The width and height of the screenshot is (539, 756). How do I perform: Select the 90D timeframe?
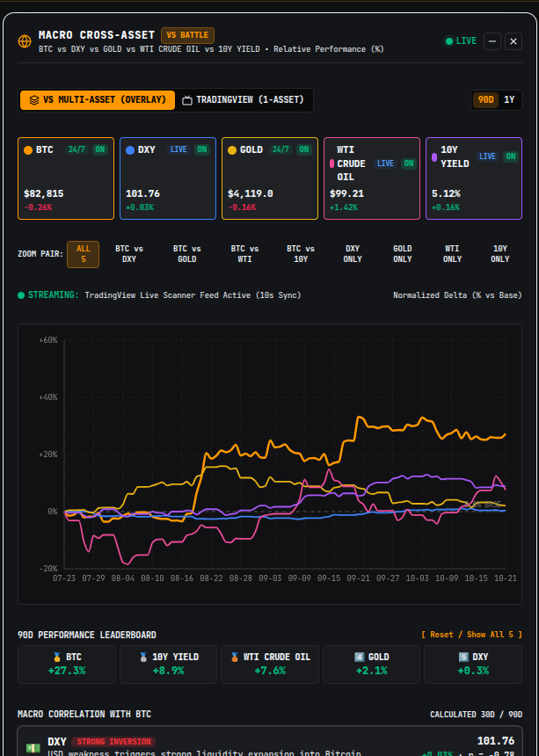click(x=485, y=100)
